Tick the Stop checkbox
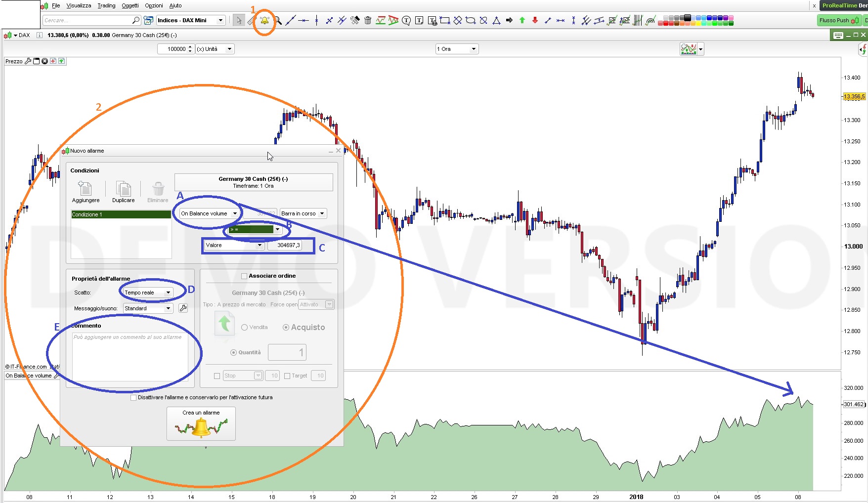The width and height of the screenshot is (868, 503). pyautogui.click(x=217, y=376)
